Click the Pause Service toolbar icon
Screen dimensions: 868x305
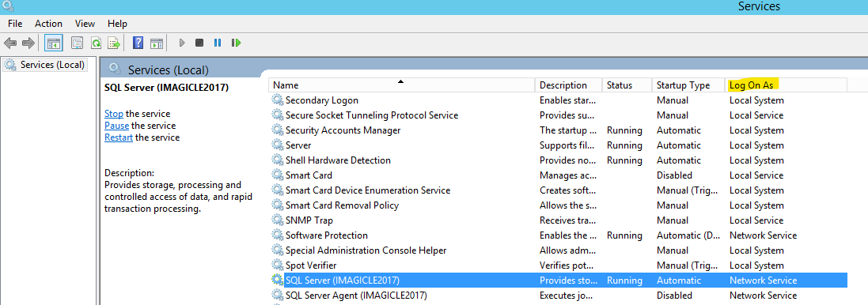(x=218, y=43)
